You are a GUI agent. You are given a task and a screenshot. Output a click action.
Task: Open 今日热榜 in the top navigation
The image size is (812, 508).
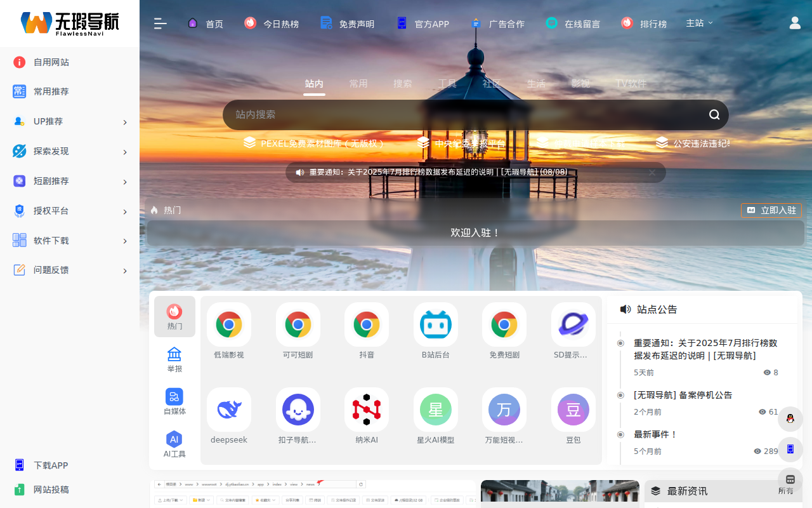(272, 23)
